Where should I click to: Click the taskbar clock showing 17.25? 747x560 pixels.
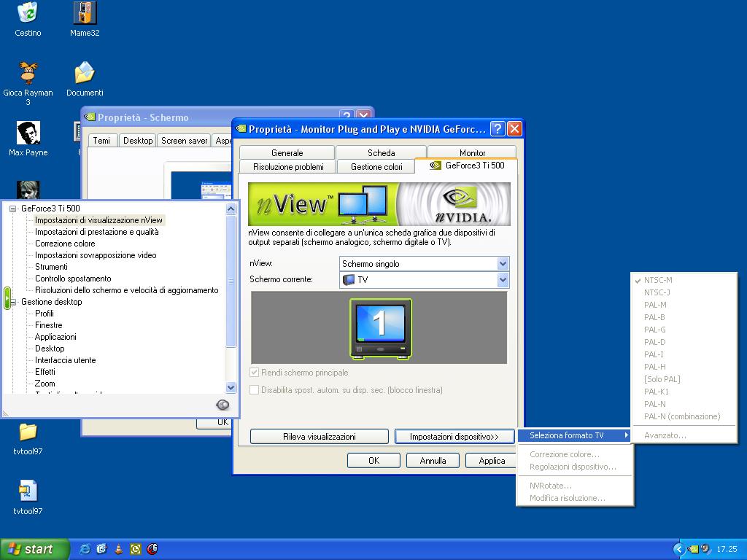click(x=727, y=549)
